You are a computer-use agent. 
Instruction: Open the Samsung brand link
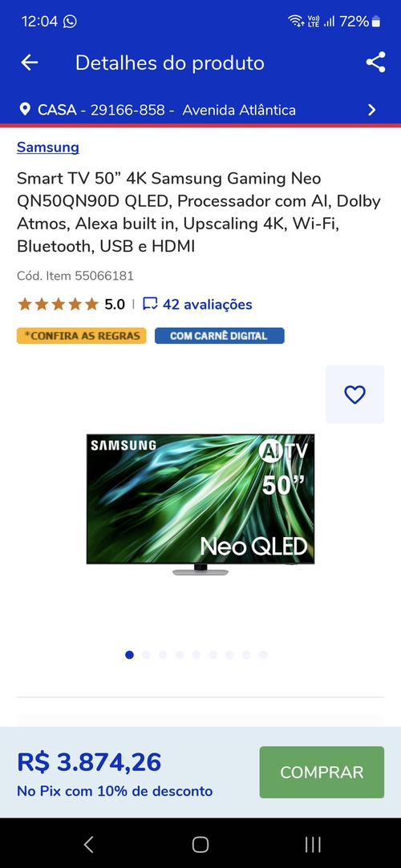(48, 147)
